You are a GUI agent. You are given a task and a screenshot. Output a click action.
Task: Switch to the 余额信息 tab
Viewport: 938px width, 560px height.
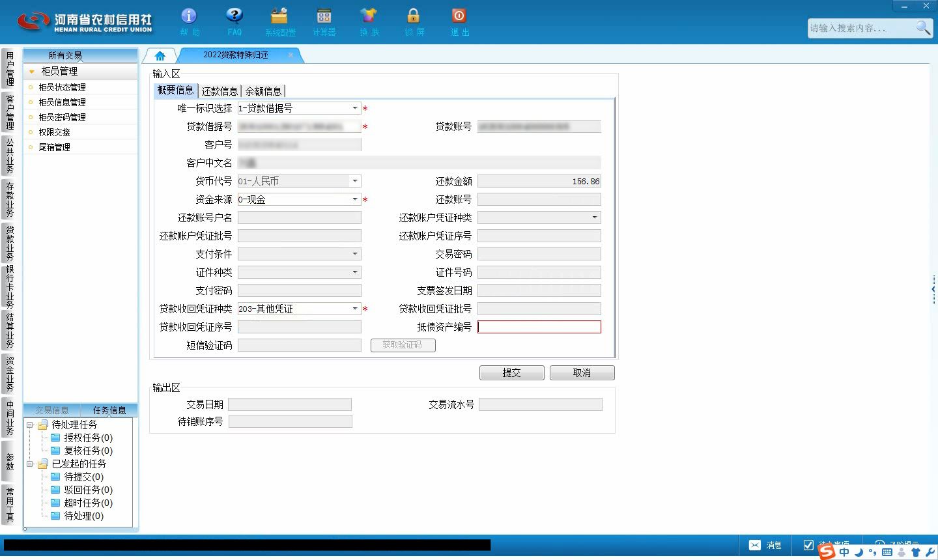(x=263, y=91)
